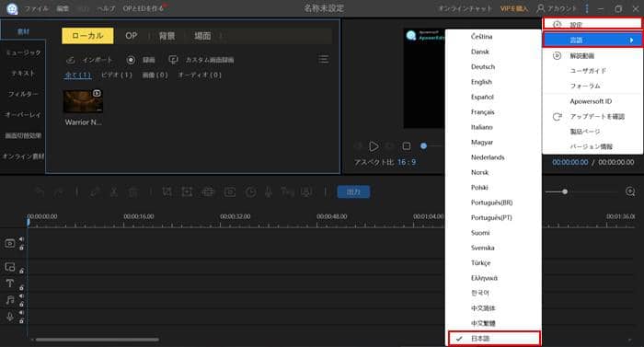The image size is (644, 347).
Task: Open the ヘルプ menu
Action: point(106,8)
